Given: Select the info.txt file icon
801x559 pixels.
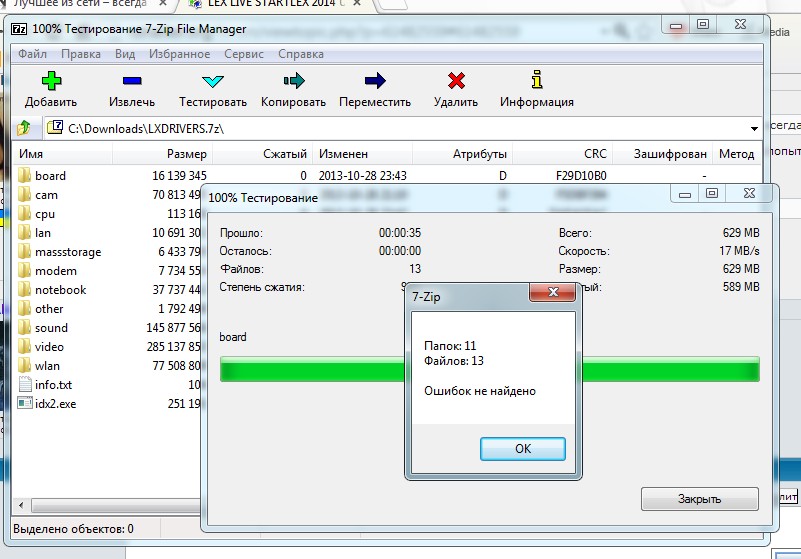Looking at the screenshot, I should [x=25, y=384].
